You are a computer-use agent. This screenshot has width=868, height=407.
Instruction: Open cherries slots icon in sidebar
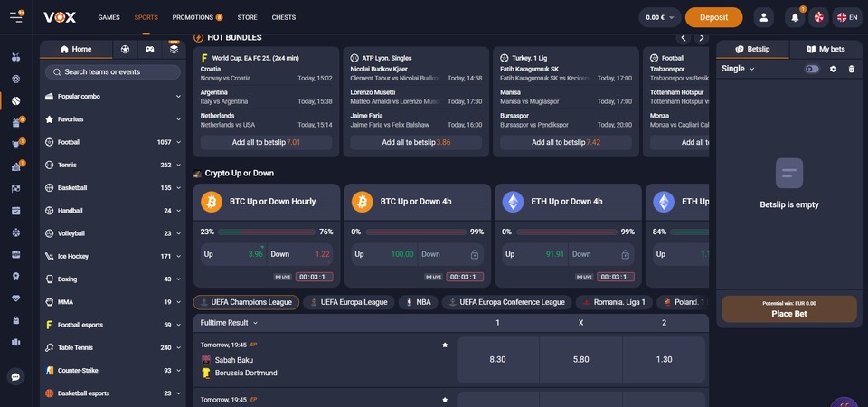(x=15, y=57)
